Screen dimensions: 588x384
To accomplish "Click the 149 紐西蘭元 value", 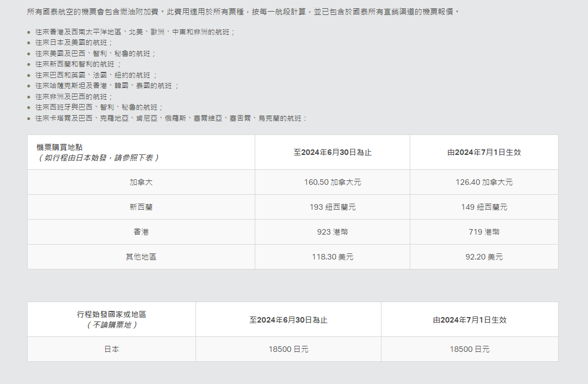I will tap(484, 207).
